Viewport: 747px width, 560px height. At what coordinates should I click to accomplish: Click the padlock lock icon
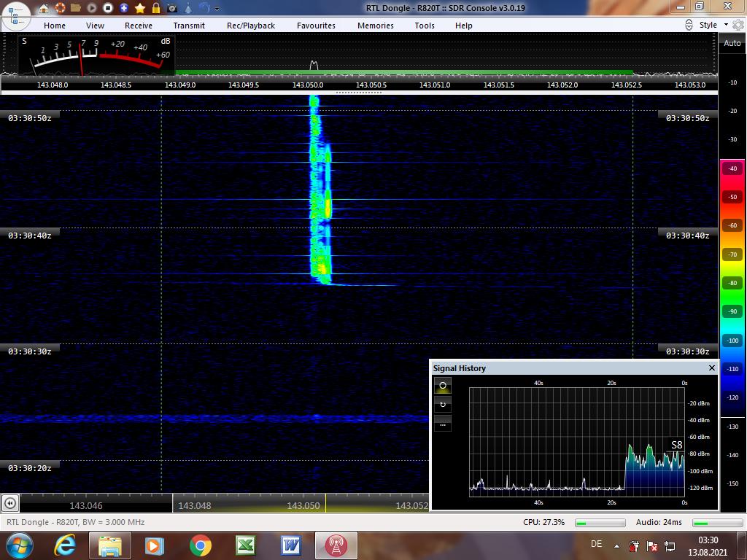(x=156, y=8)
